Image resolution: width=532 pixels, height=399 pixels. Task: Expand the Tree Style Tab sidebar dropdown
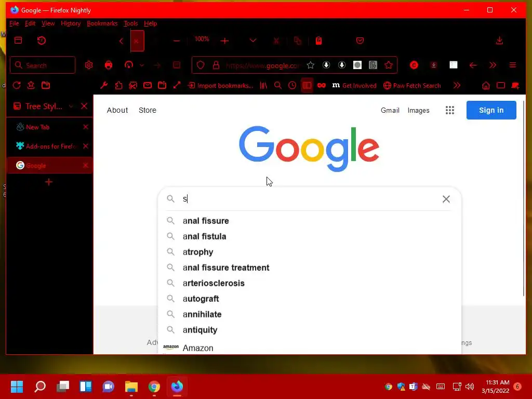pos(71,107)
